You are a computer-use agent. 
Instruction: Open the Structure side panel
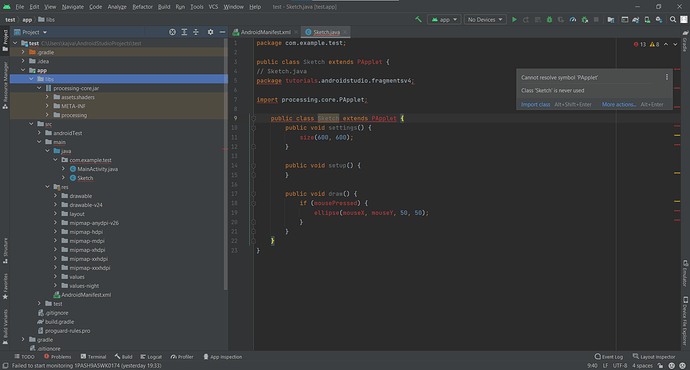coord(5,251)
